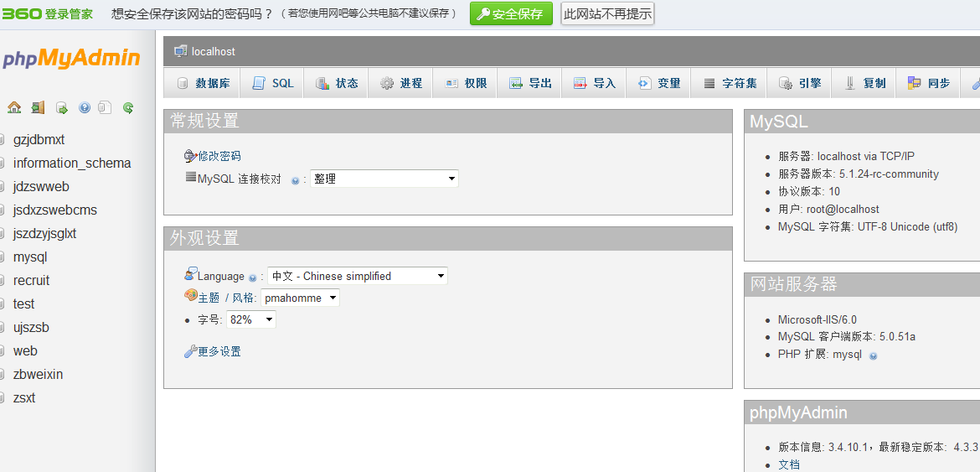The height and width of the screenshot is (472, 980).
Task: Reload navigation frame with green arrow icon
Action: pos(128,107)
